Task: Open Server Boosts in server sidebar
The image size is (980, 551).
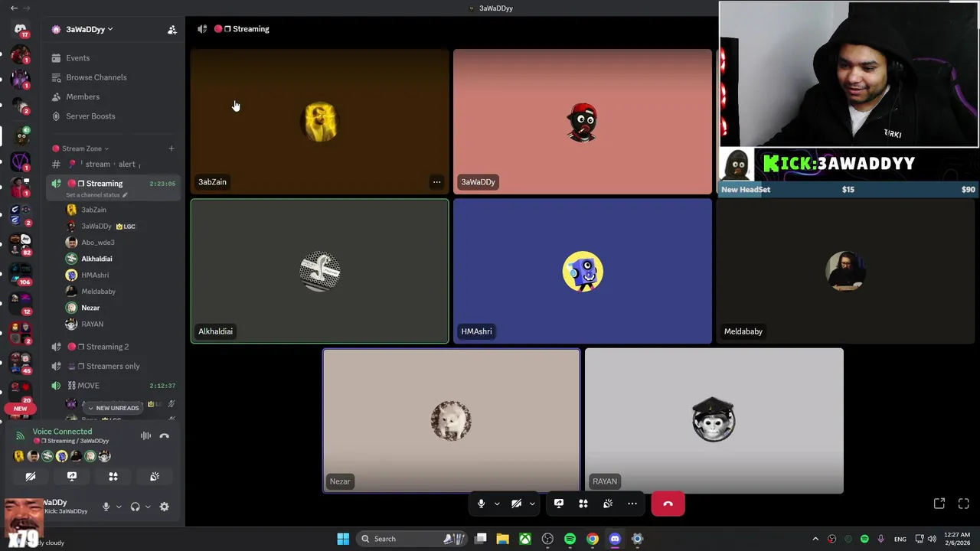Action: coord(113,116)
